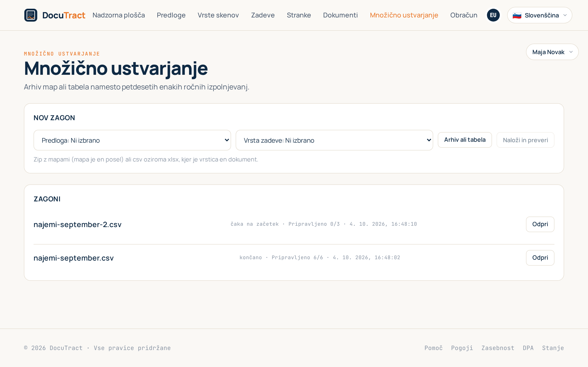
Task: Check the Stanje status link
Action: coord(553,348)
